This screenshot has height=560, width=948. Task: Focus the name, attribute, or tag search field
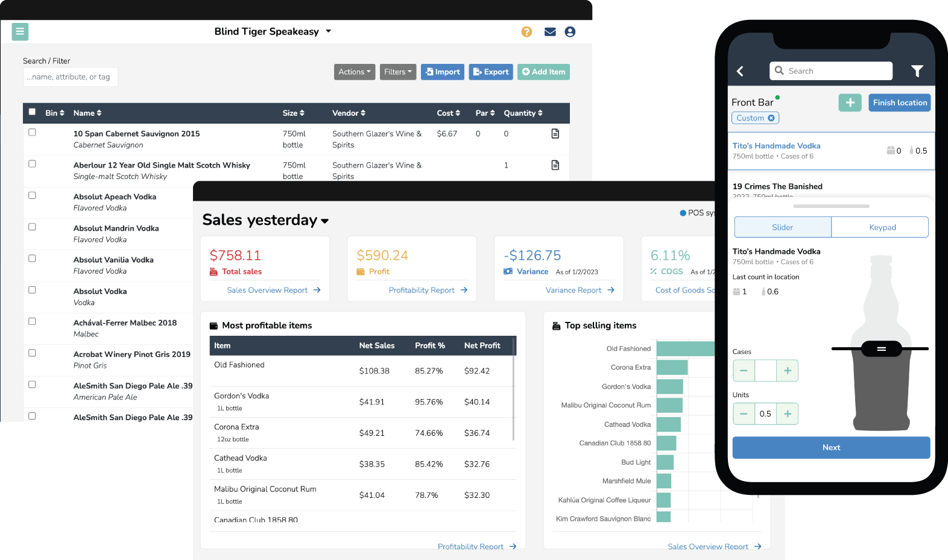[71, 77]
